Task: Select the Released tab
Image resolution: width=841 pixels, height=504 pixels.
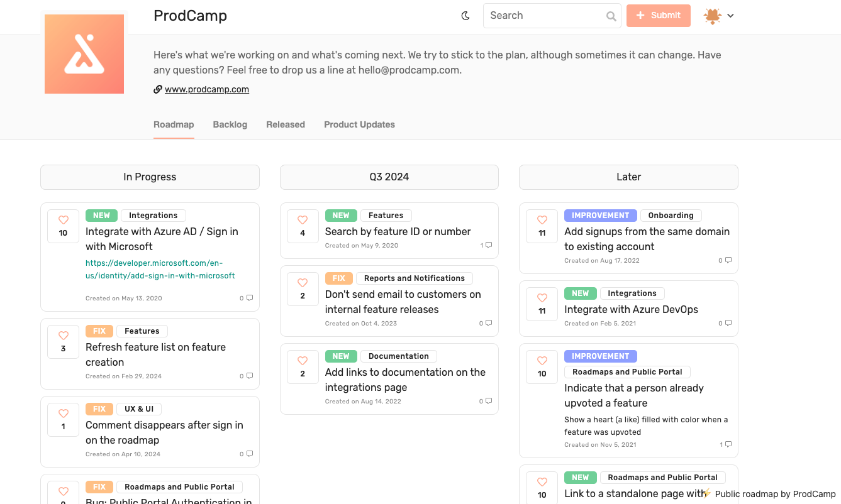Action: pyautogui.click(x=286, y=124)
